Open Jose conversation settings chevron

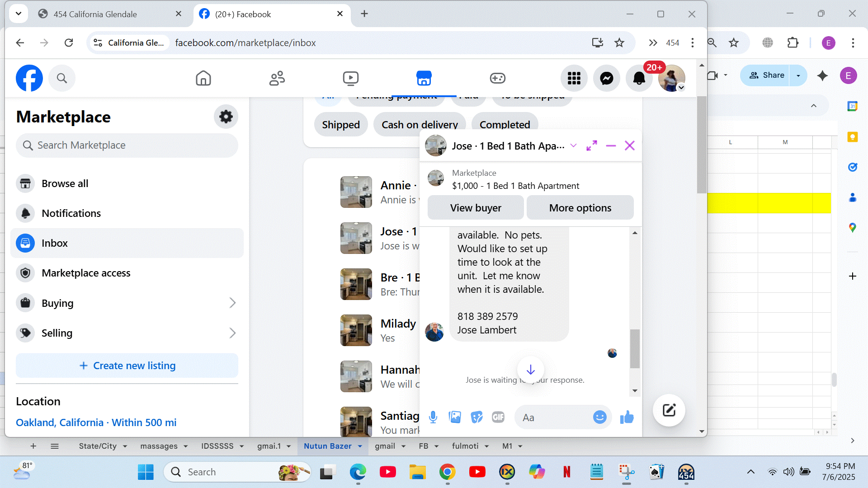click(x=573, y=145)
